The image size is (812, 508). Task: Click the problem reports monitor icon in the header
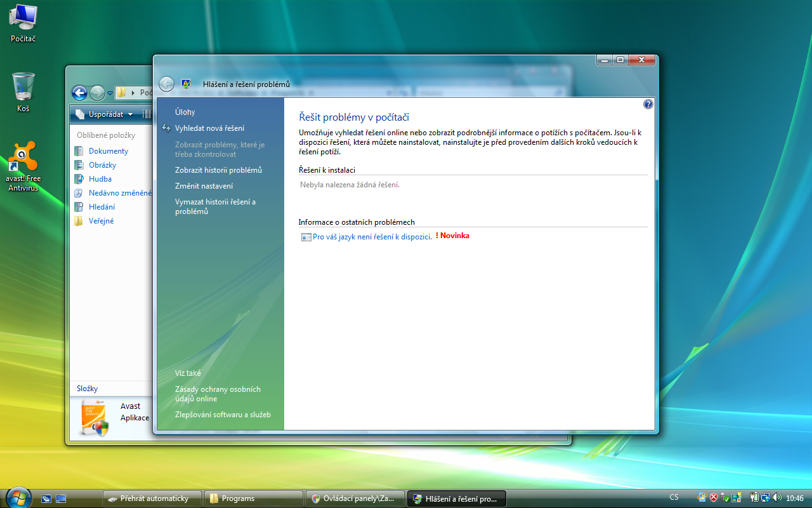(x=186, y=84)
